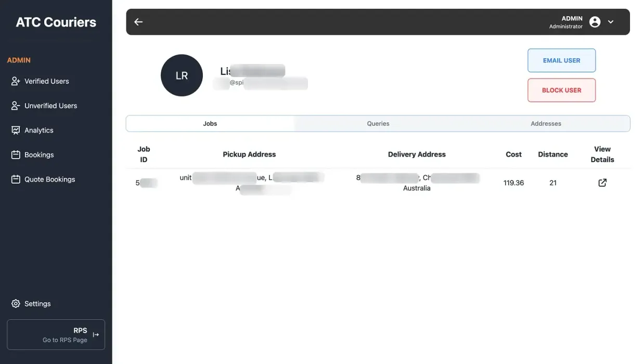The width and height of the screenshot is (644, 364).
Task: Open the admin account avatar icon
Action: [595, 22]
